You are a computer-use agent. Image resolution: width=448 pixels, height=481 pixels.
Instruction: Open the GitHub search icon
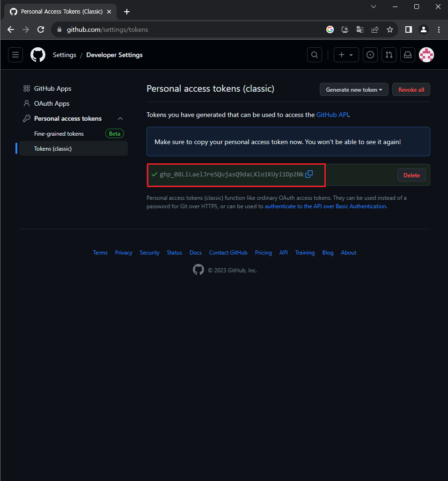pos(315,55)
